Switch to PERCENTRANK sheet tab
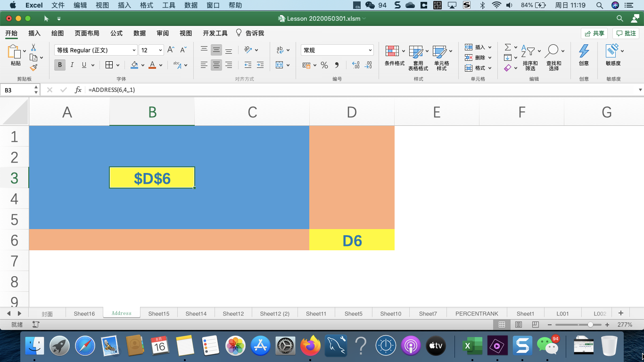 (x=477, y=313)
